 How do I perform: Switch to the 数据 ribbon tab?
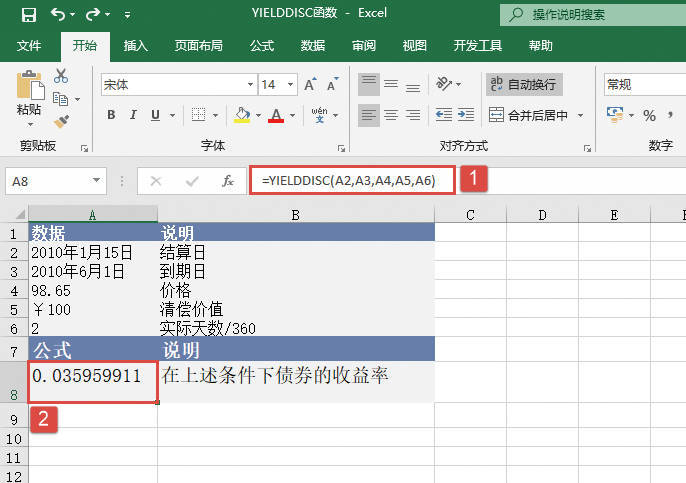coord(312,46)
